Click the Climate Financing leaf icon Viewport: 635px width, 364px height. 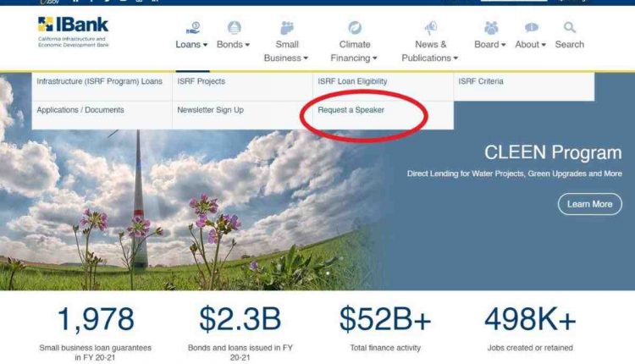click(x=355, y=28)
